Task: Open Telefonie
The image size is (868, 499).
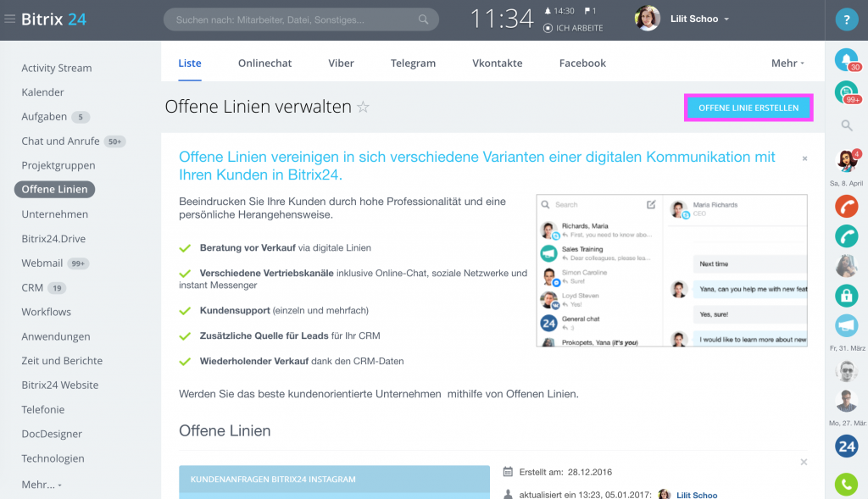Action: click(43, 409)
